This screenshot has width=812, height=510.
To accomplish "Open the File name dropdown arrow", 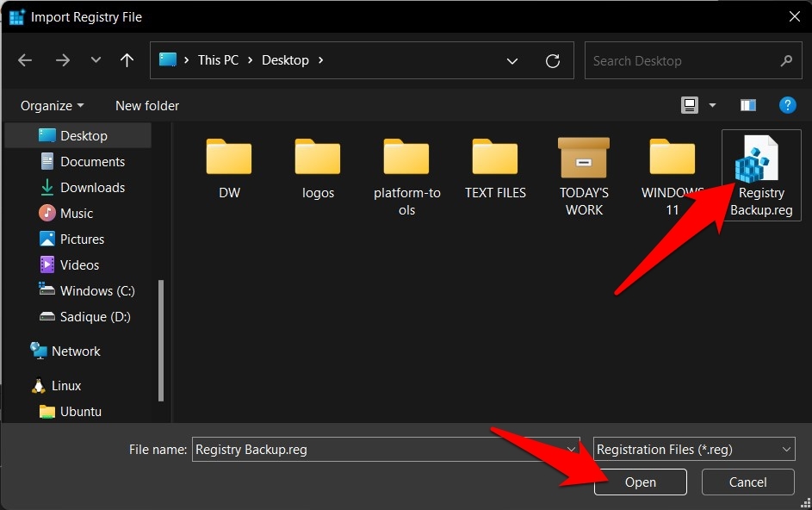I will (x=571, y=450).
